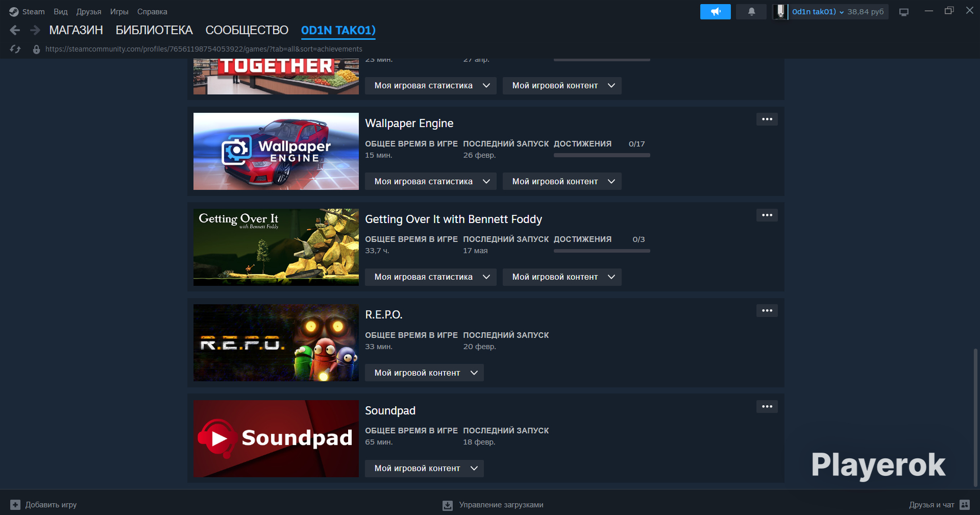Viewport: 980px width, 515px height.
Task: Click the Steam logo icon
Action: [x=14, y=11]
